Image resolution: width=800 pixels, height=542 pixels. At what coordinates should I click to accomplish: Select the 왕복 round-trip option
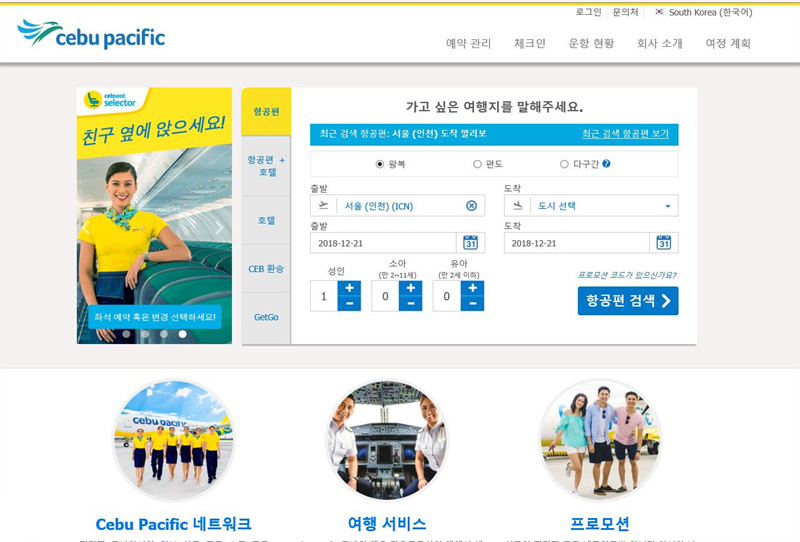click(x=380, y=164)
